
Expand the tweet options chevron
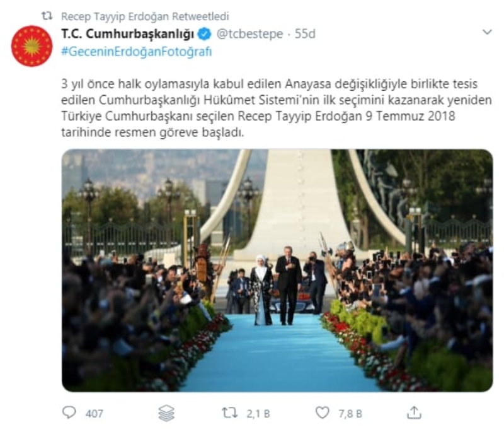[487, 32]
